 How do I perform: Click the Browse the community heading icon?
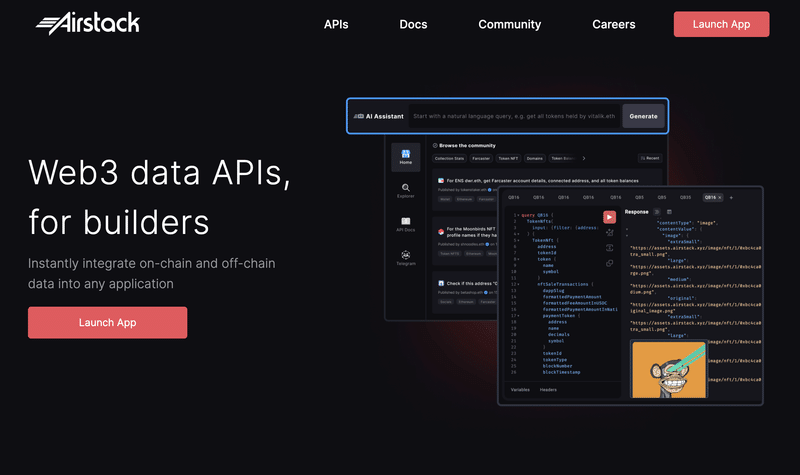(435, 145)
